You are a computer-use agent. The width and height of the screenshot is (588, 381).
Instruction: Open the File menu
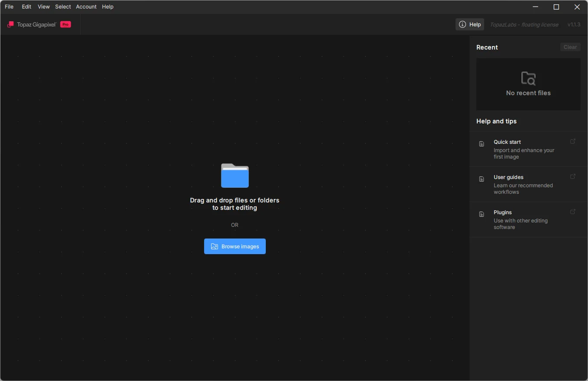9,7
